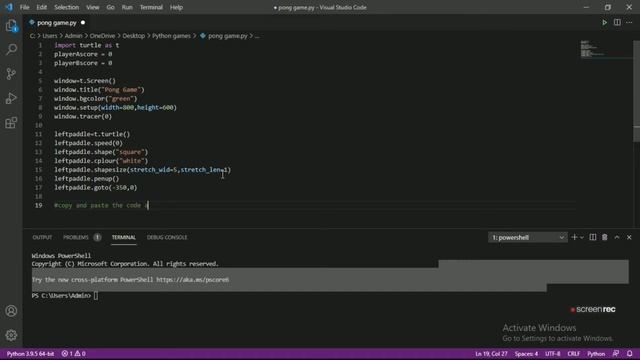The width and height of the screenshot is (640, 360).
Task: Create a new terminal with plus icon
Action: click(x=574, y=237)
